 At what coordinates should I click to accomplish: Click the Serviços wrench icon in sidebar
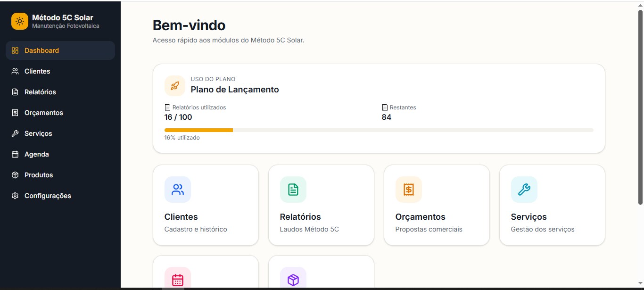pos(15,133)
